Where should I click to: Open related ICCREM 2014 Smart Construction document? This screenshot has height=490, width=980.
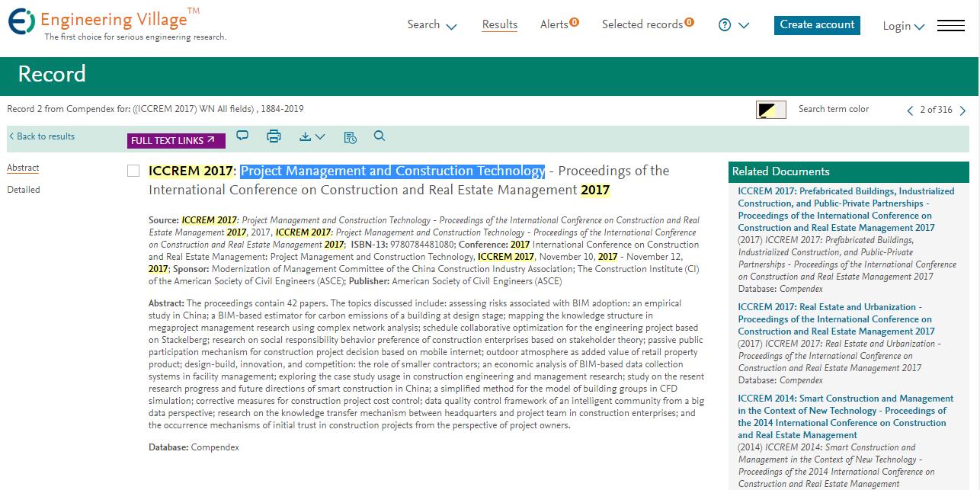point(845,417)
